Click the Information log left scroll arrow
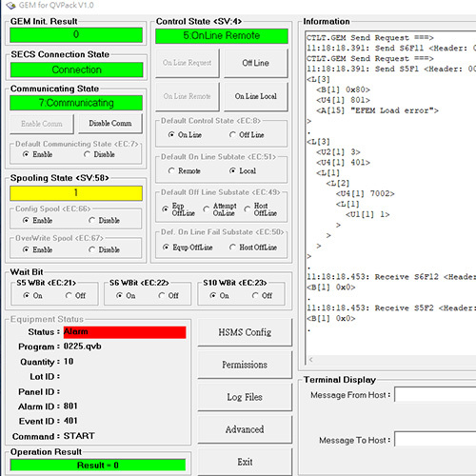Viewport: 476px width, 476px height. click(x=311, y=360)
